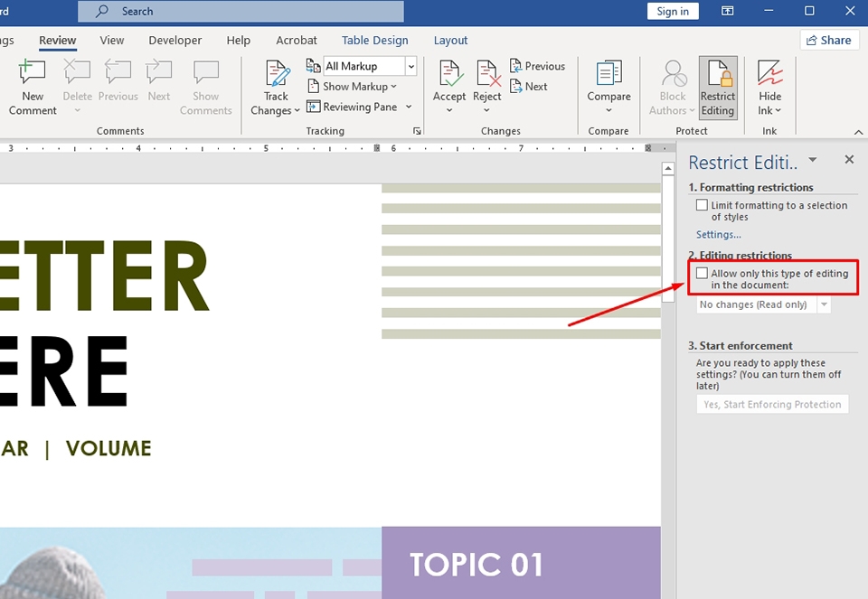Enable Limit formatting to a selection of styles

pyautogui.click(x=702, y=206)
